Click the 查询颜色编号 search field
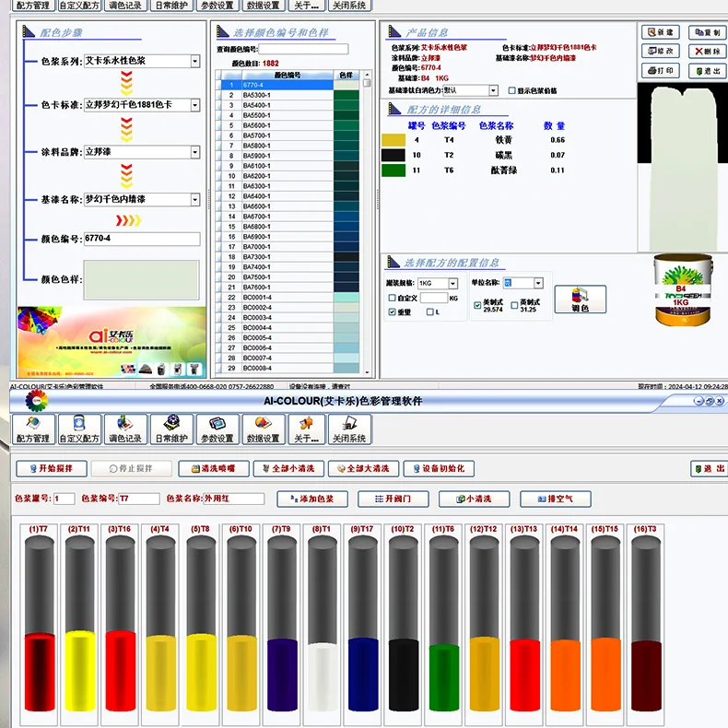 [x=303, y=49]
